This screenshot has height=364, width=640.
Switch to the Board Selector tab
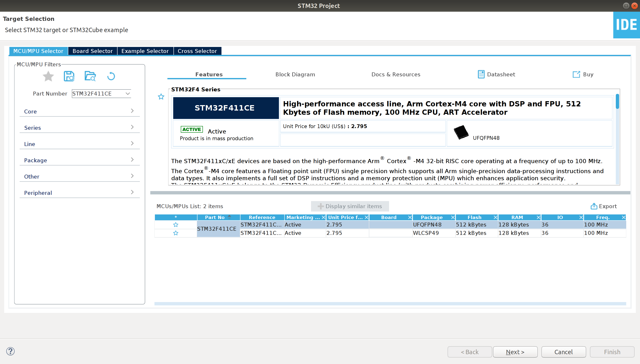[92, 51]
